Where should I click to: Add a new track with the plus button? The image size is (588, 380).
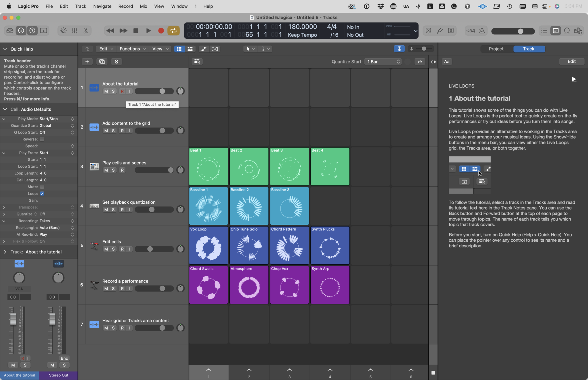click(x=87, y=61)
